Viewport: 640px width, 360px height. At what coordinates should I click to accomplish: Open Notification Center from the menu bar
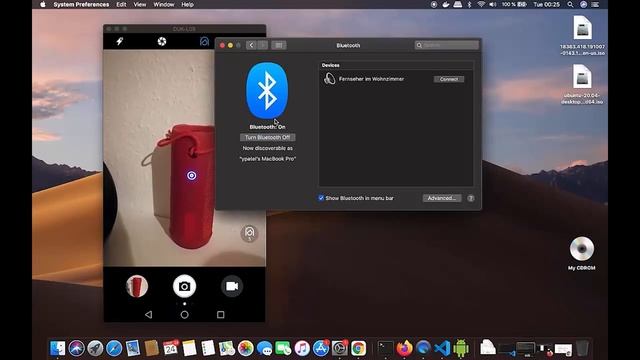(596, 4)
